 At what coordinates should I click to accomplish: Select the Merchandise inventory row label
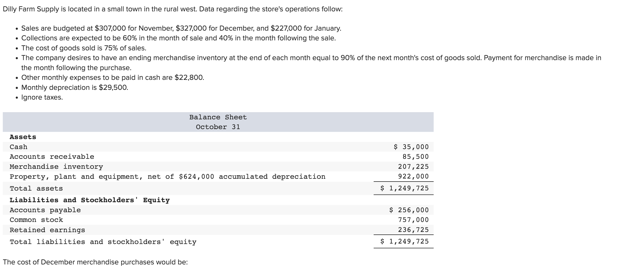click(56, 166)
